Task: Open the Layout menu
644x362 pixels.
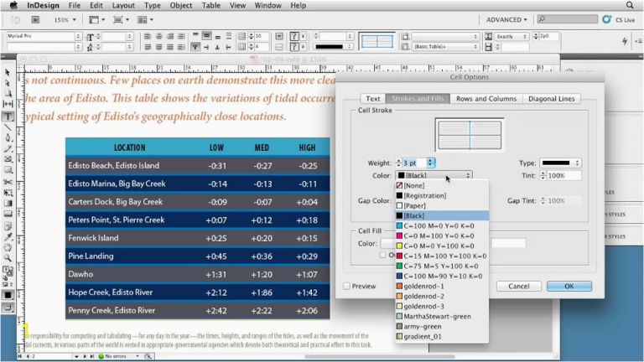Action: (123, 5)
